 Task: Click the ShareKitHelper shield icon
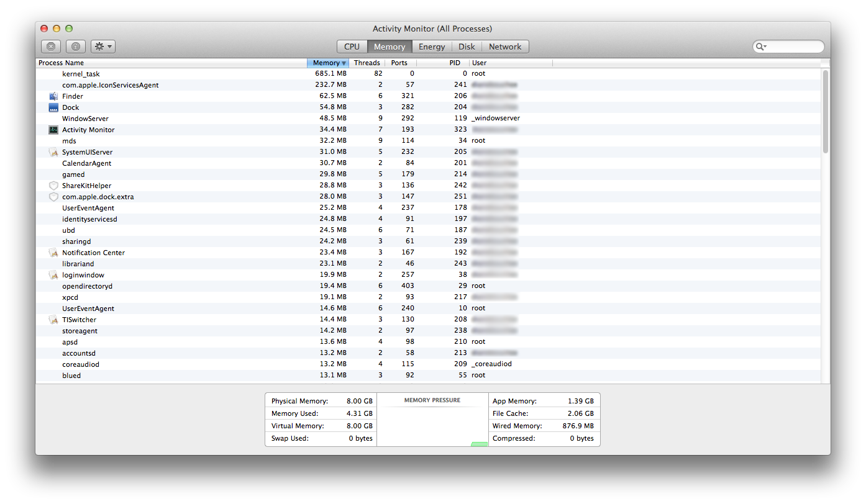click(x=53, y=186)
